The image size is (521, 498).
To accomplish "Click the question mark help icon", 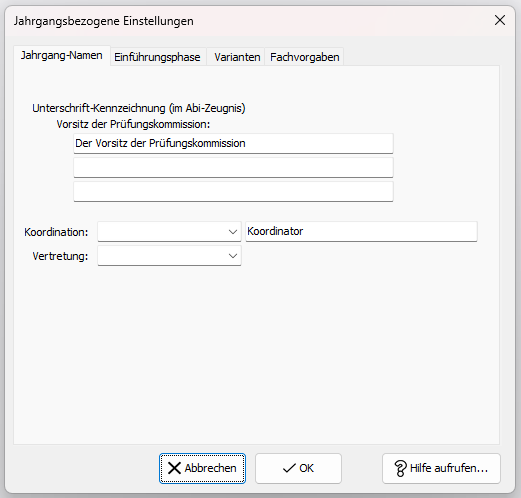I will [400, 468].
